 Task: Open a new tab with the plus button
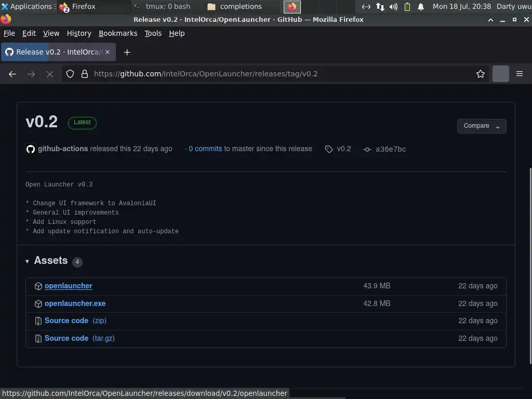[x=127, y=52]
